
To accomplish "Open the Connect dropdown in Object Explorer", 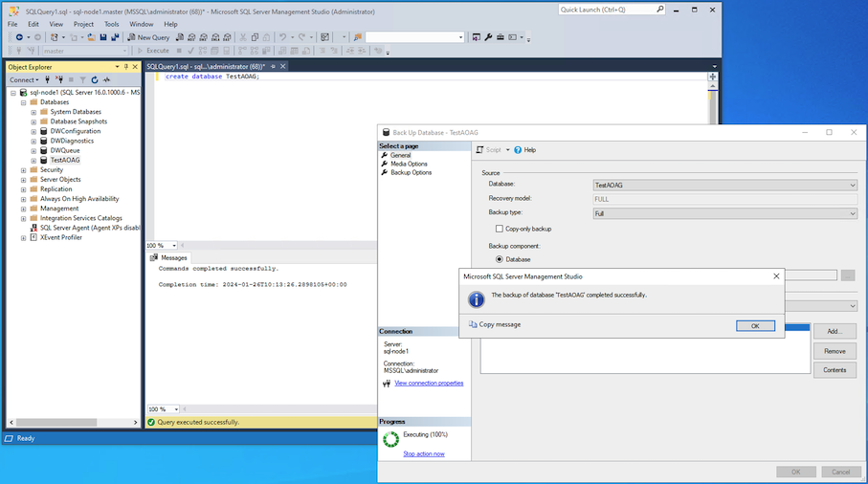I will click(x=24, y=79).
